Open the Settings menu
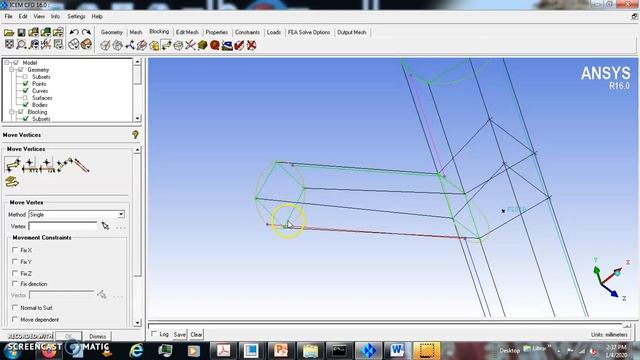640x360 pixels. (76, 16)
